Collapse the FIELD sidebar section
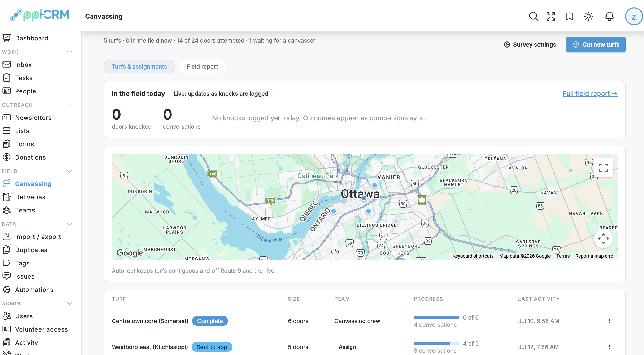This screenshot has height=355, width=644. pos(70,171)
